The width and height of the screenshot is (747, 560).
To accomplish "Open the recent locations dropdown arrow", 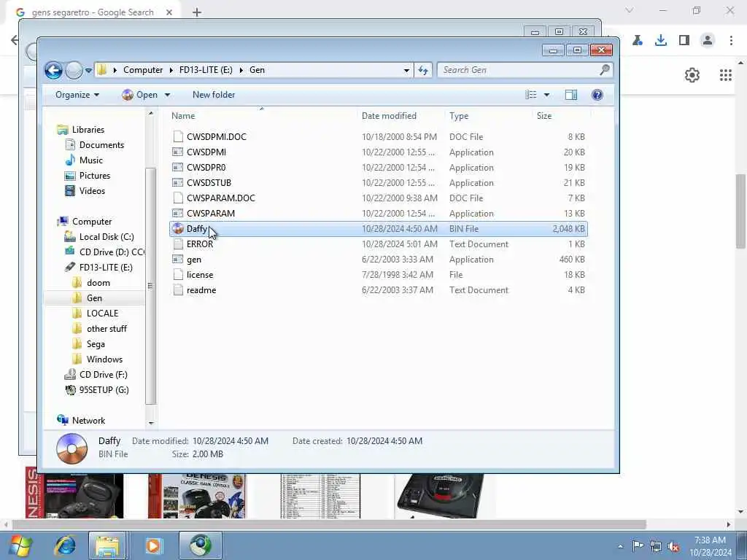I will (88, 71).
